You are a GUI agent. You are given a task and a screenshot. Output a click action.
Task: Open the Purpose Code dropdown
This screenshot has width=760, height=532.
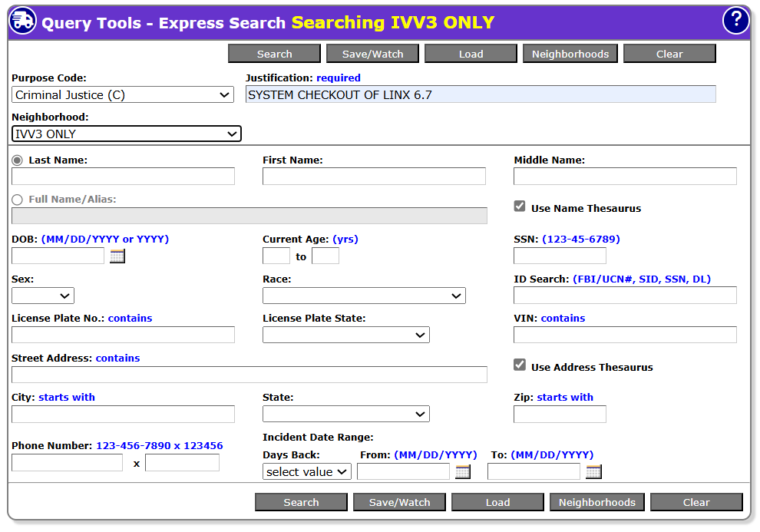123,95
